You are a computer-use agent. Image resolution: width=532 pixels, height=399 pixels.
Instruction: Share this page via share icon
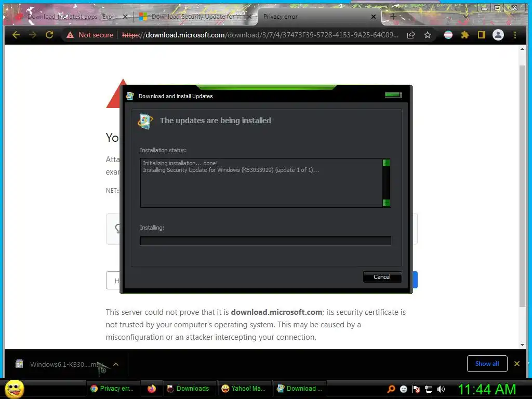tap(411, 35)
